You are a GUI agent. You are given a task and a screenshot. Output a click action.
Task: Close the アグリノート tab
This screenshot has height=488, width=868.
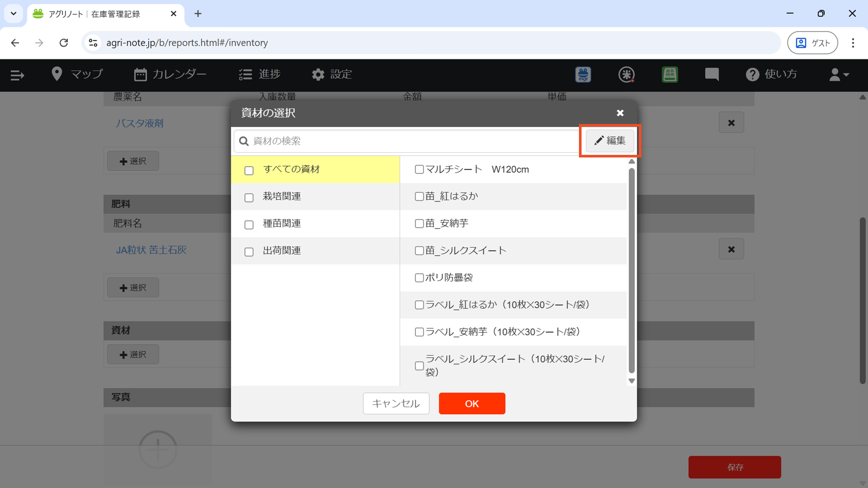(174, 14)
